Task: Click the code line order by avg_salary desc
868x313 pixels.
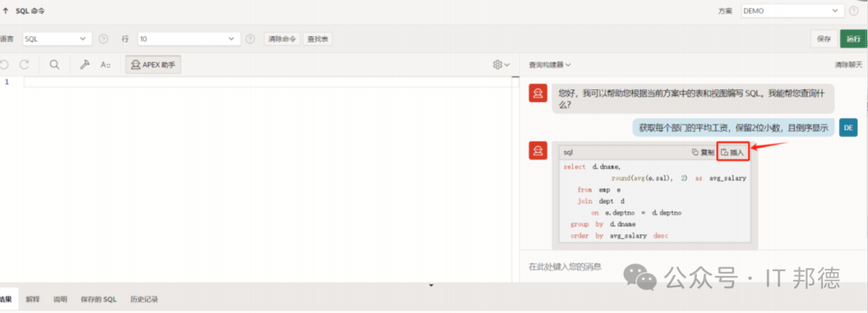Action: 619,236
